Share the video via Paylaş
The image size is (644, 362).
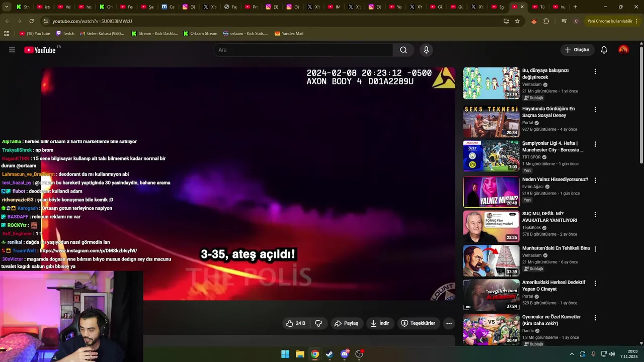347,323
